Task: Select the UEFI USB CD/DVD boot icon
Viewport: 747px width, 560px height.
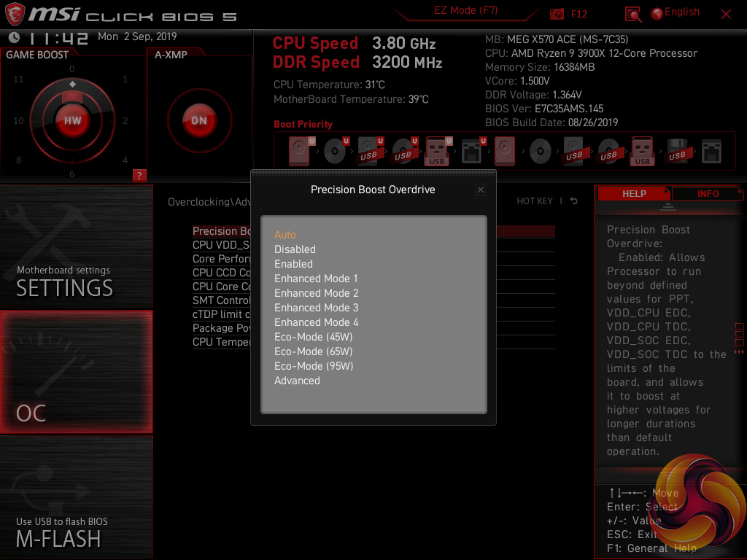Action: coord(405,151)
